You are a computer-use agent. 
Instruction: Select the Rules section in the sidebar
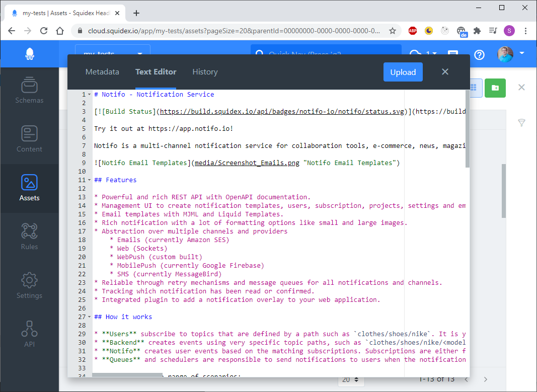[29, 237]
